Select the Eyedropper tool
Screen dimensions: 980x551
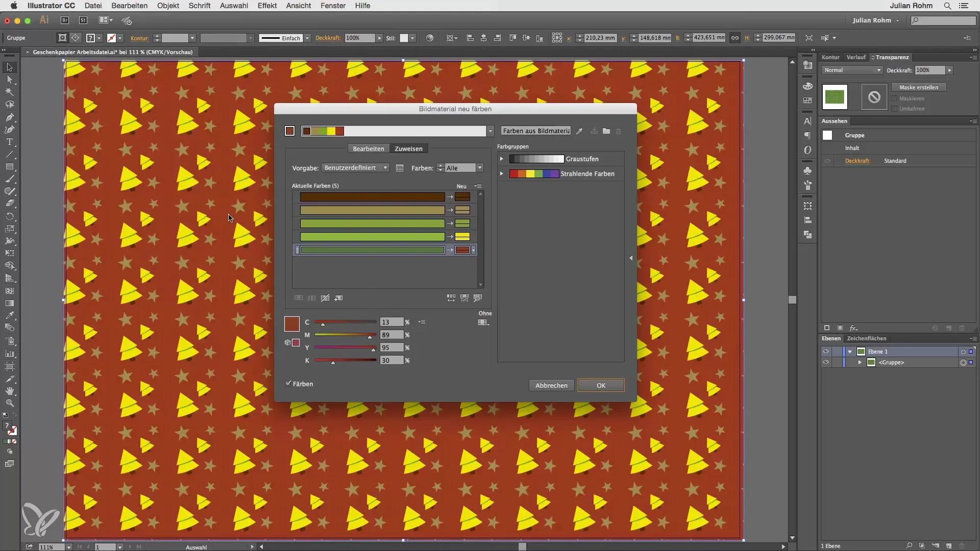click(9, 315)
